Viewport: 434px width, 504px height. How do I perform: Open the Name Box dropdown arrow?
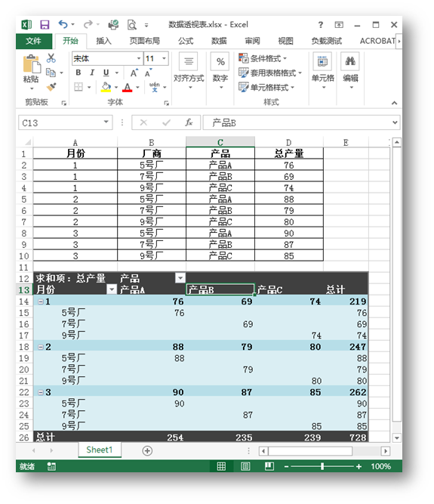point(106,122)
